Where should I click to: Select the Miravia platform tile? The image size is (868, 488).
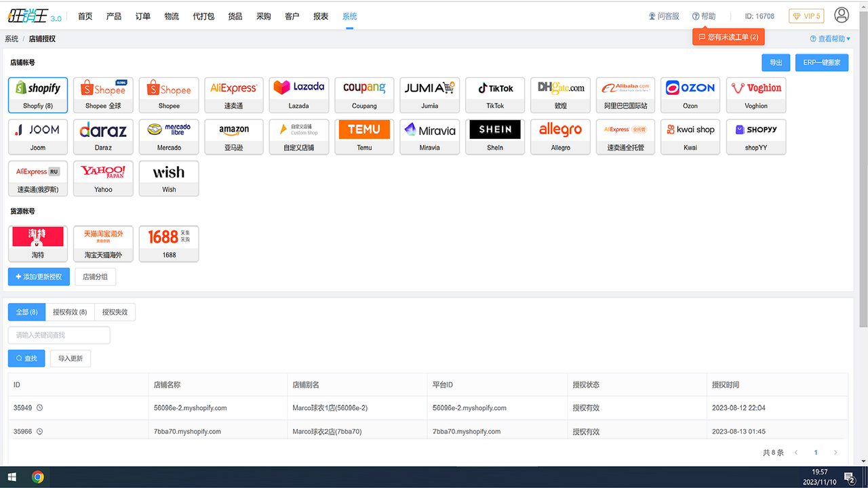click(429, 137)
